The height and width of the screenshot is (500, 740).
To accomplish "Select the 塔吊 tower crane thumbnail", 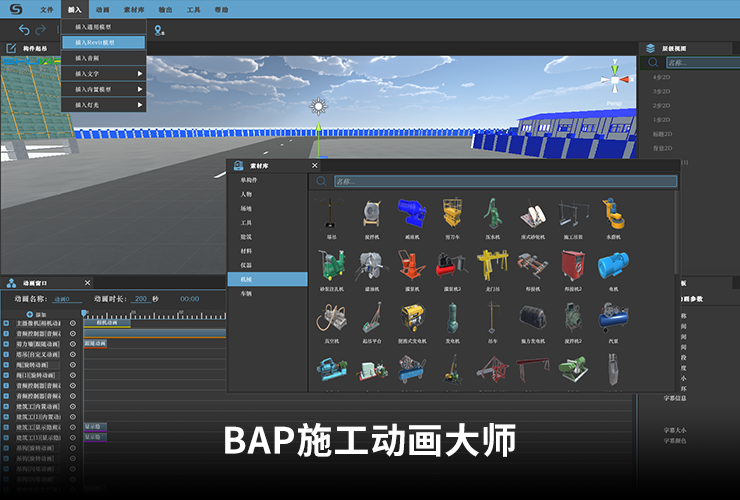I will pyautogui.click(x=331, y=213).
